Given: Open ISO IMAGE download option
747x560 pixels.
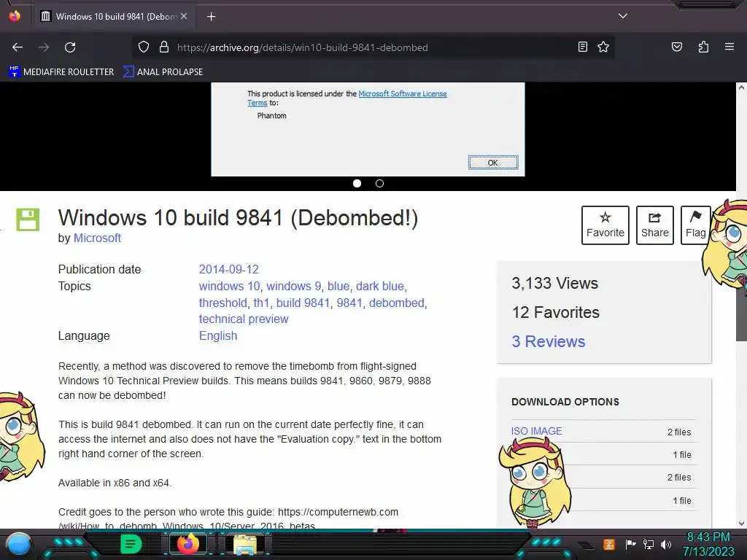Looking at the screenshot, I should [536, 431].
